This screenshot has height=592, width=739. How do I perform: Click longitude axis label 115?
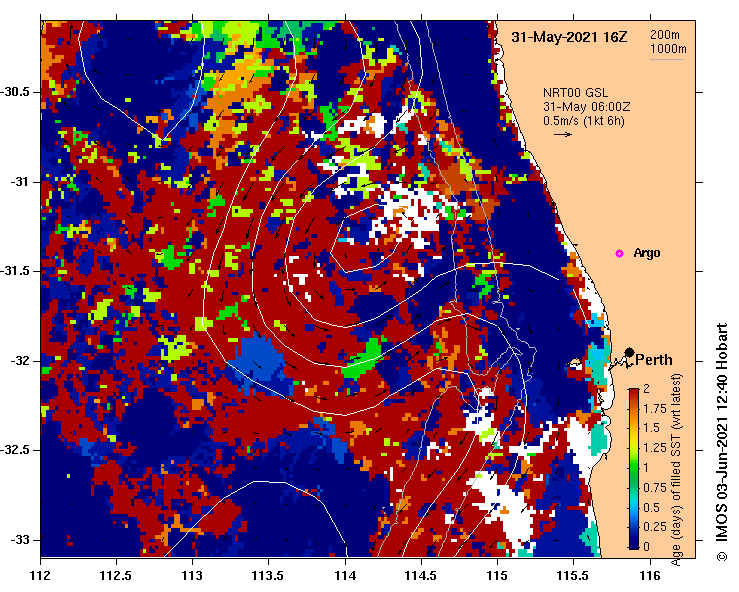pyautogui.click(x=498, y=575)
